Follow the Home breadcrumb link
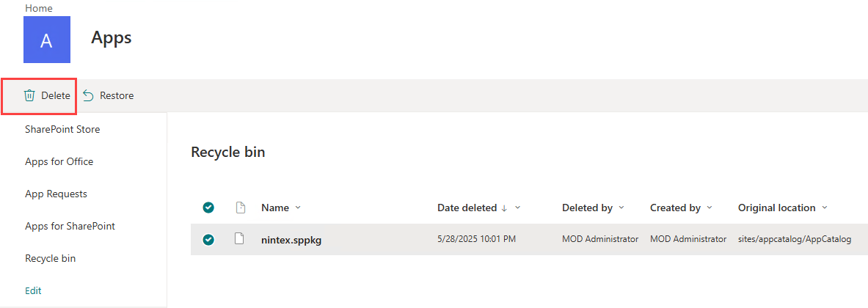Screen dimensions: 868x308 coord(38,8)
